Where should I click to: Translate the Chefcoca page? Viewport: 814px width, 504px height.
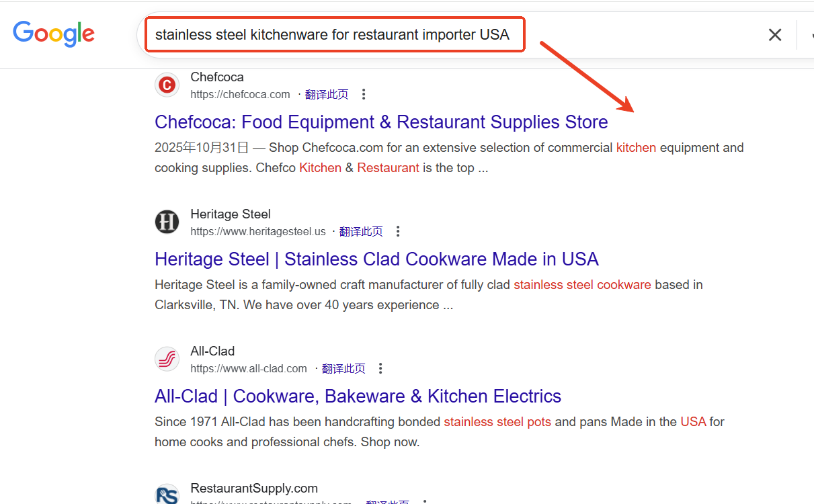point(327,95)
